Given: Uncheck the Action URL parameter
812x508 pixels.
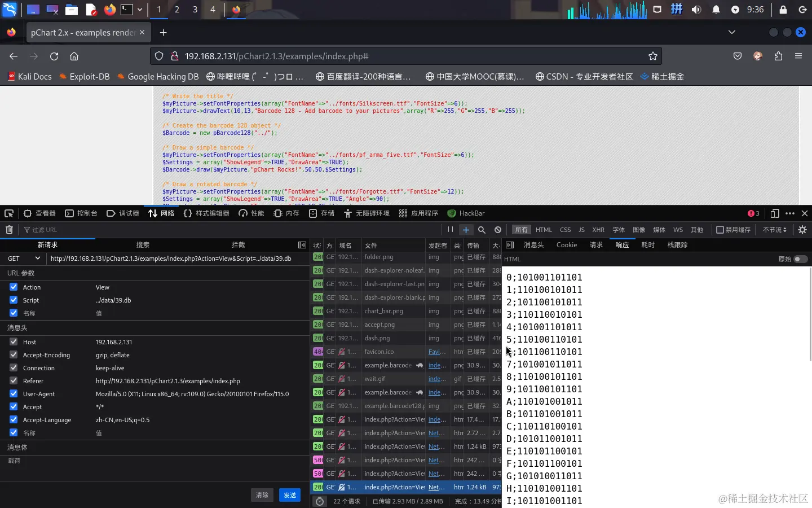Looking at the screenshot, I should (x=14, y=287).
